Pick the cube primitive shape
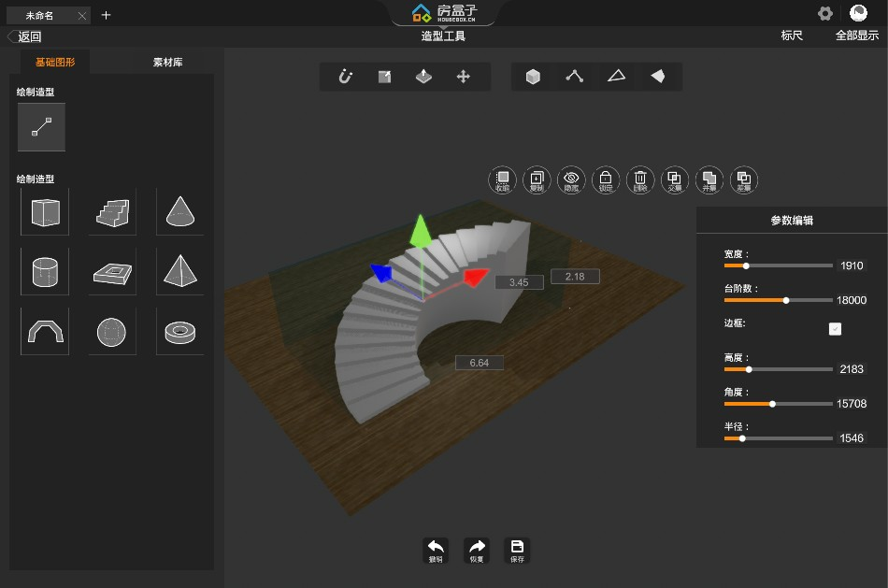888x588 pixels. pyautogui.click(x=45, y=212)
